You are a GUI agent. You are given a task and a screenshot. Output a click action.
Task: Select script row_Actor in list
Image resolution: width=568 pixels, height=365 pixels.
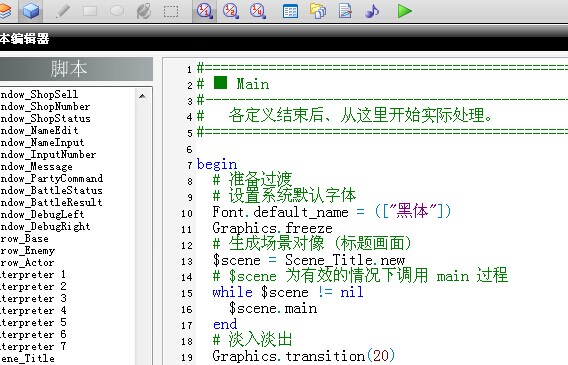point(27,262)
